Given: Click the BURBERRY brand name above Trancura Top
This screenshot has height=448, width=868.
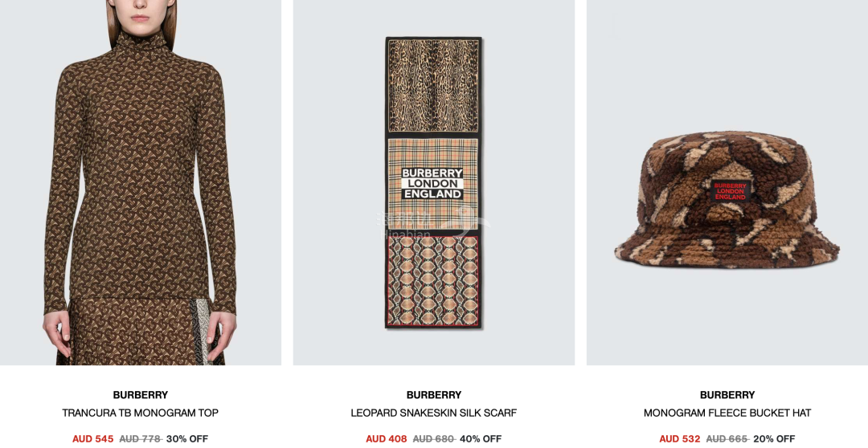Looking at the screenshot, I should (140, 395).
